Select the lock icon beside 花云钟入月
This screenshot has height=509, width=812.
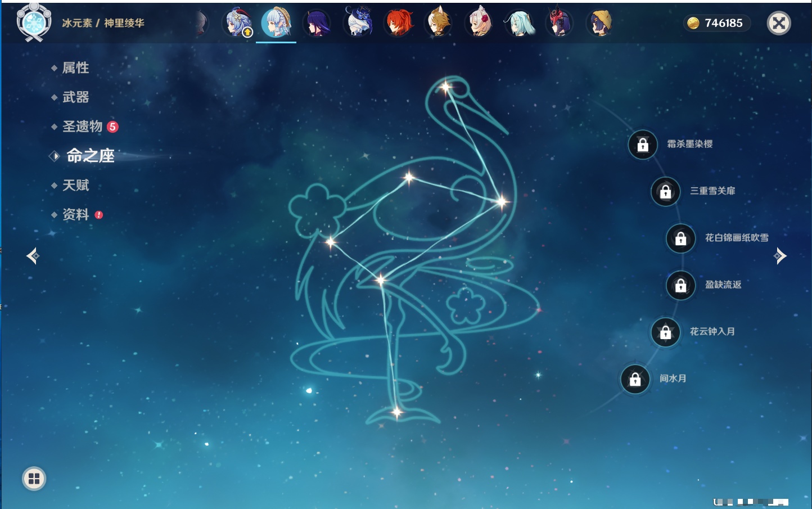pos(666,332)
